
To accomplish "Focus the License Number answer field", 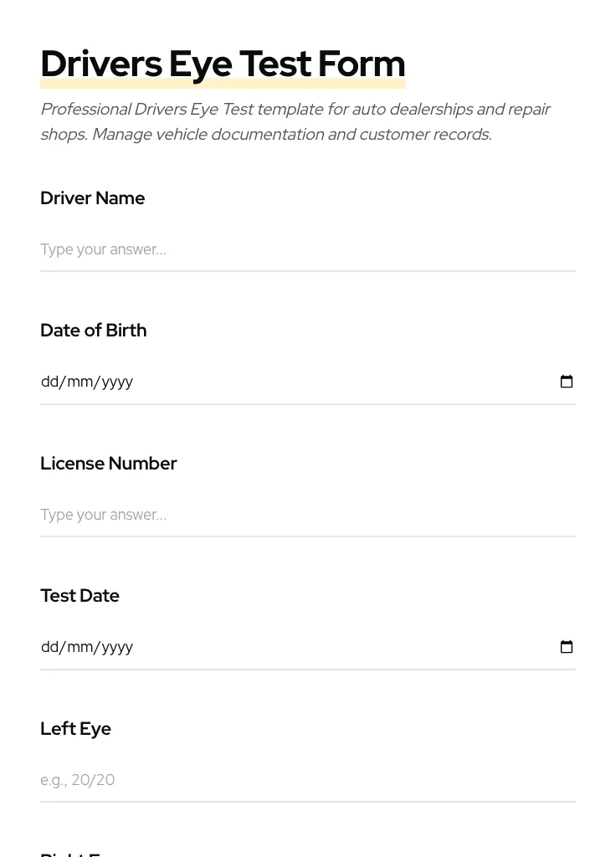I will (x=307, y=515).
